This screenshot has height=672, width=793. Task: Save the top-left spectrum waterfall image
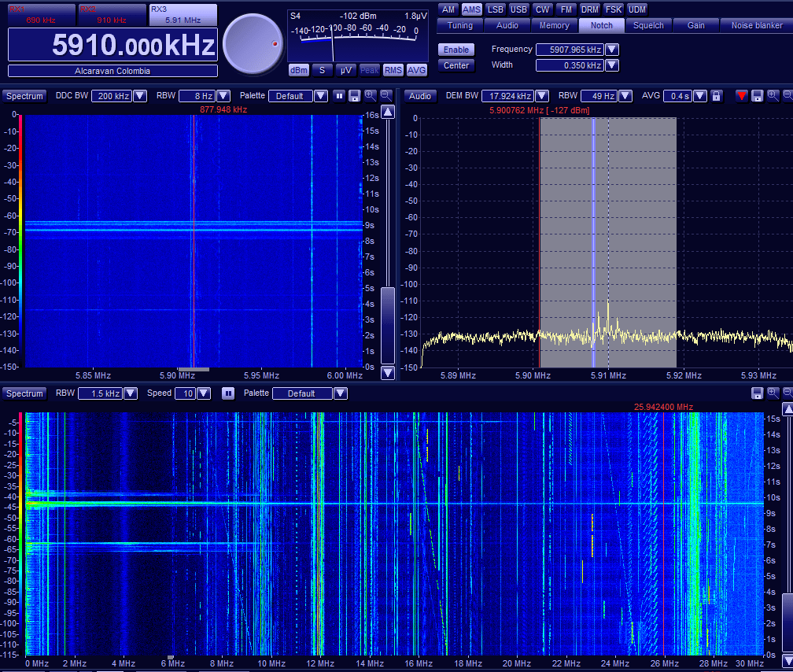pyautogui.click(x=355, y=96)
